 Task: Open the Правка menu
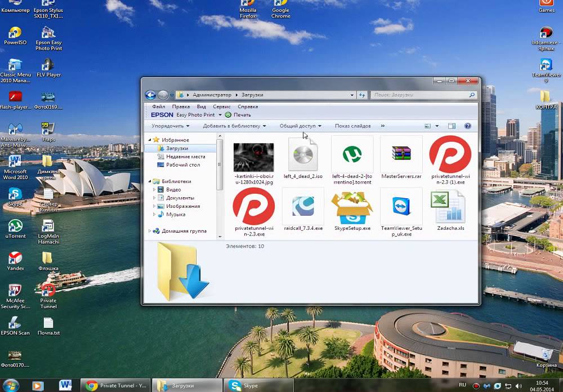pos(181,106)
